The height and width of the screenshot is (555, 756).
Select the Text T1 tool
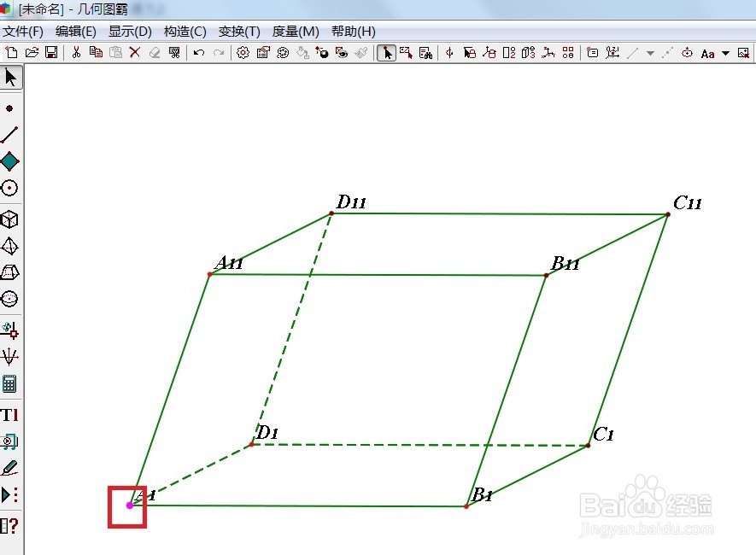[9, 415]
